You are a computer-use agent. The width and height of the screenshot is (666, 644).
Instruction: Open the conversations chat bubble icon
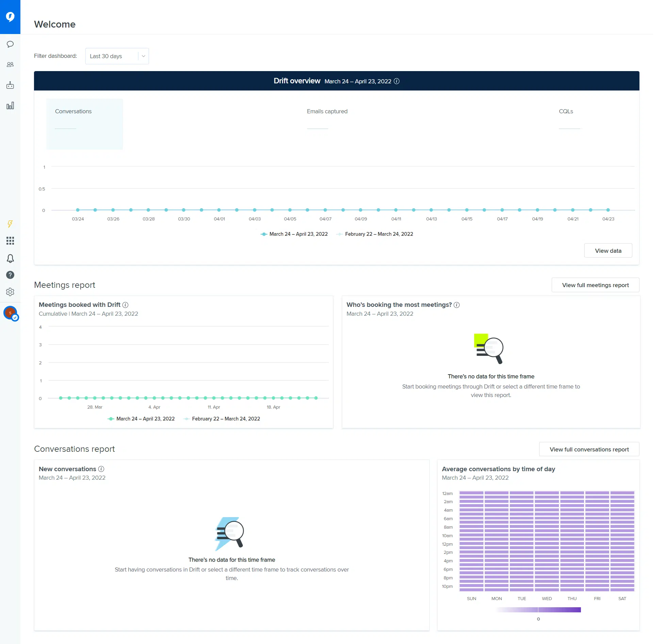pos(10,44)
